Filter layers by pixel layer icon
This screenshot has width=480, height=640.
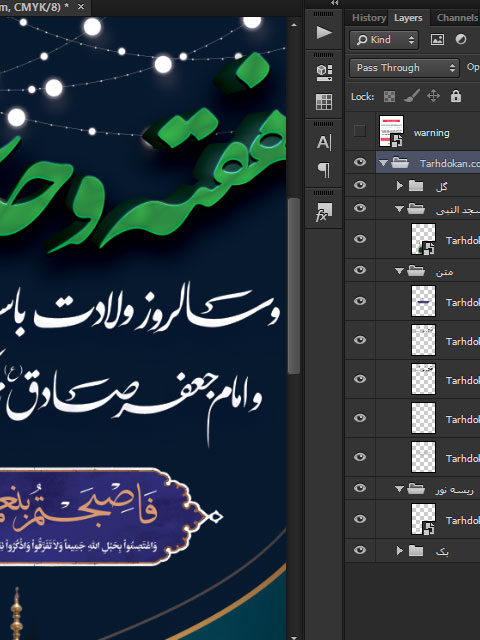point(437,40)
